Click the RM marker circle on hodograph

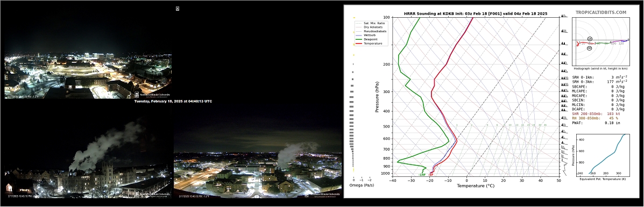coord(589,48)
